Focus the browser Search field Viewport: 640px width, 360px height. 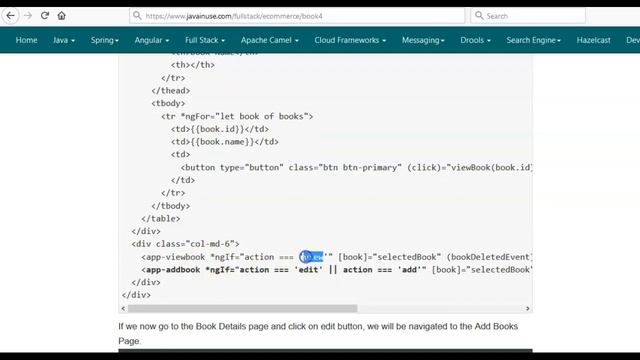pyautogui.click(x=528, y=16)
